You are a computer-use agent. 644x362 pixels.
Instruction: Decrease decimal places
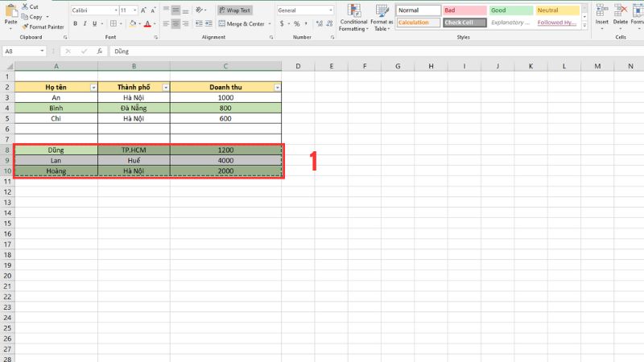click(x=329, y=24)
